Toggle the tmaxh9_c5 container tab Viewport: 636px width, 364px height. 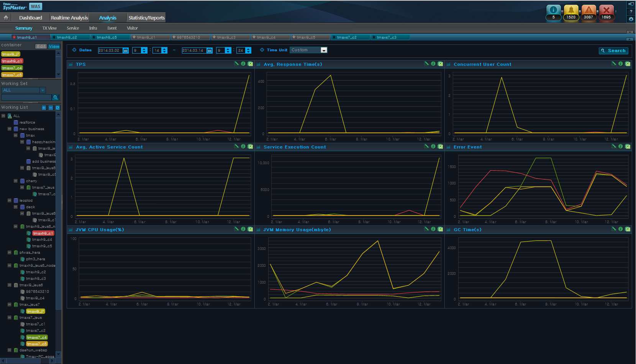[110, 37]
